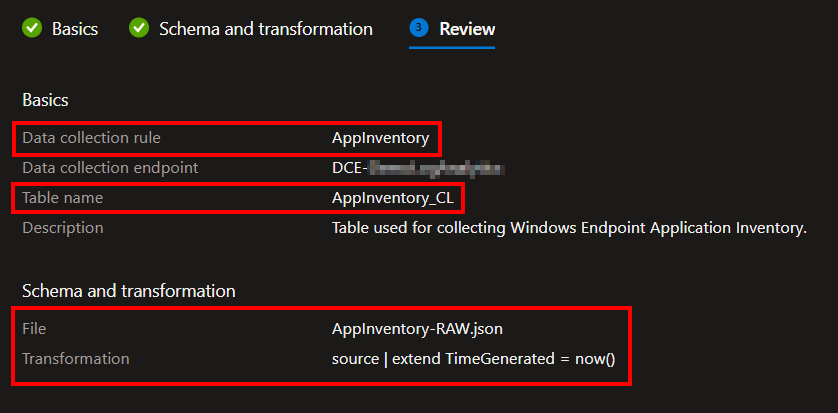
Task: Click the blue step 3 circle icon
Action: tap(419, 29)
